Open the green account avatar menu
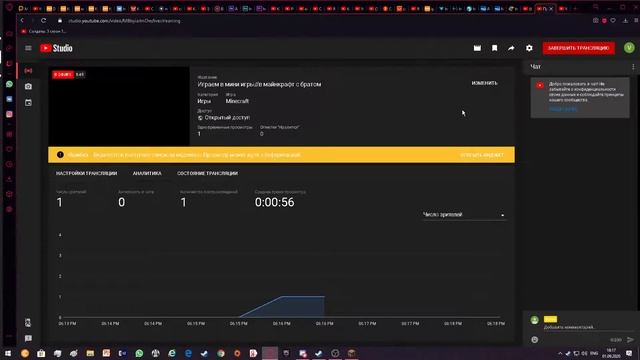 [629, 48]
